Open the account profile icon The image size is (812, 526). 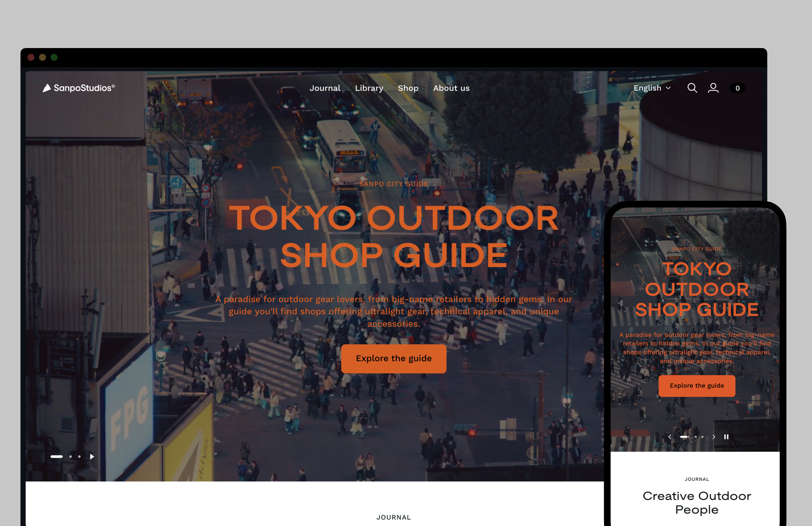pyautogui.click(x=713, y=88)
